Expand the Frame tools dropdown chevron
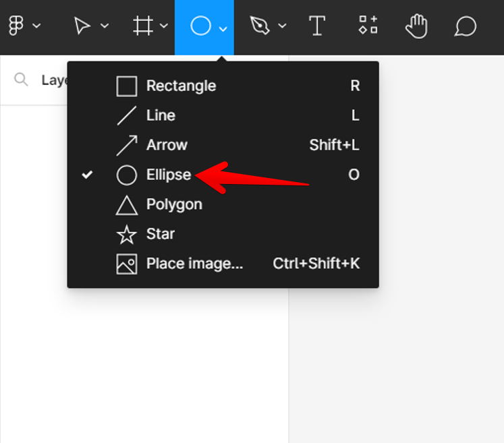504x443 pixels. click(x=164, y=27)
